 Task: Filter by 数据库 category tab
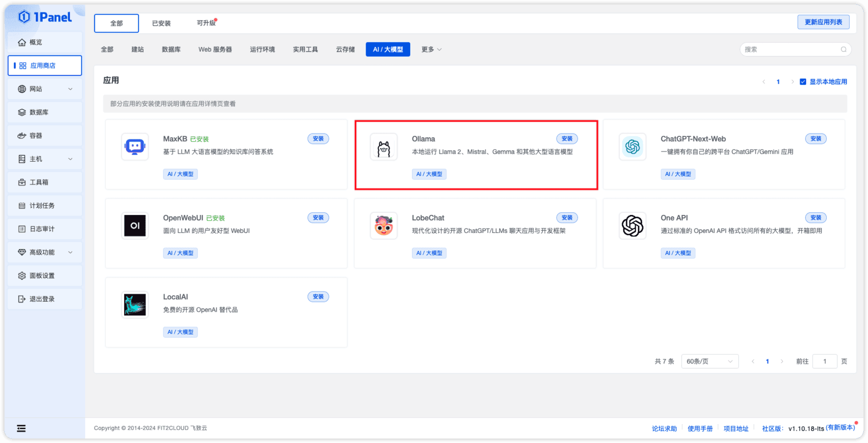pos(171,49)
